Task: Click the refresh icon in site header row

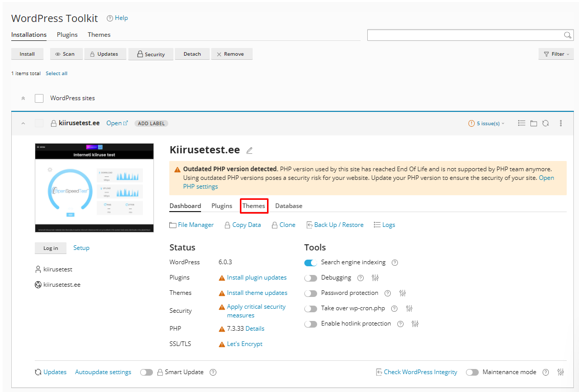Action: click(x=546, y=123)
